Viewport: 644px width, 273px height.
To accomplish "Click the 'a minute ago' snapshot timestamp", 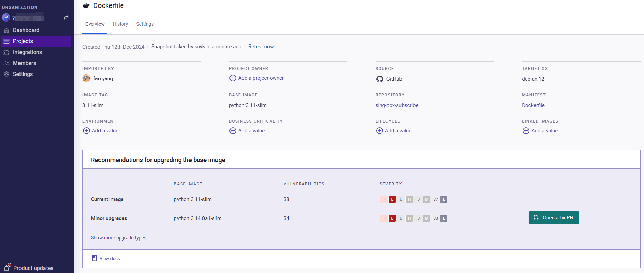I will [x=226, y=47].
